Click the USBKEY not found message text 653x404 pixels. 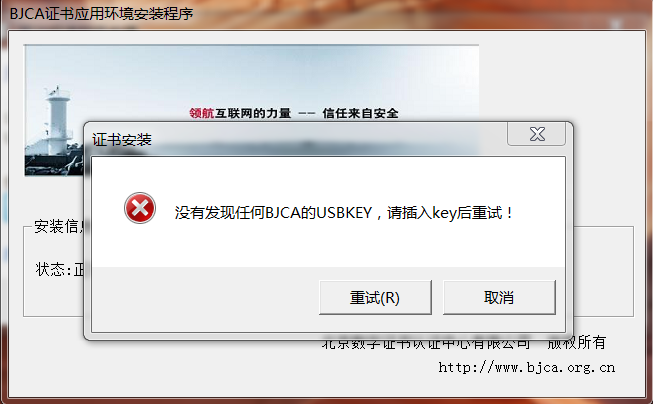point(344,213)
